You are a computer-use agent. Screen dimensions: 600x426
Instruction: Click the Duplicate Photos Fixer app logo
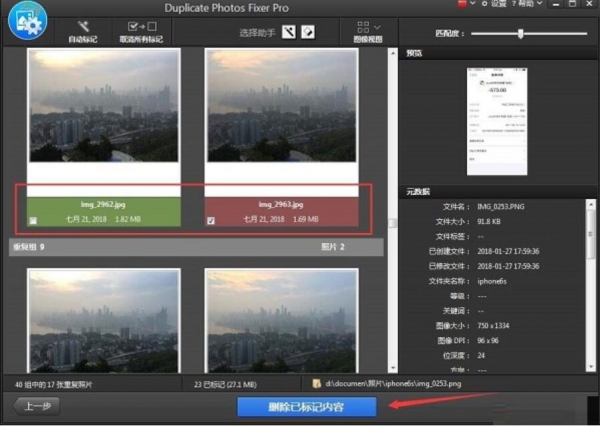(28, 21)
